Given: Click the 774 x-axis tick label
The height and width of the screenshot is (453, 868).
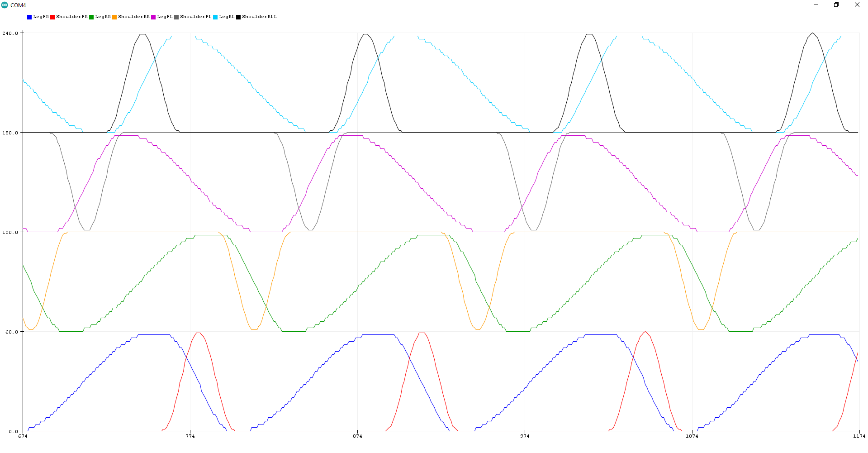Looking at the screenshot, I should click(x=190, y=436).
